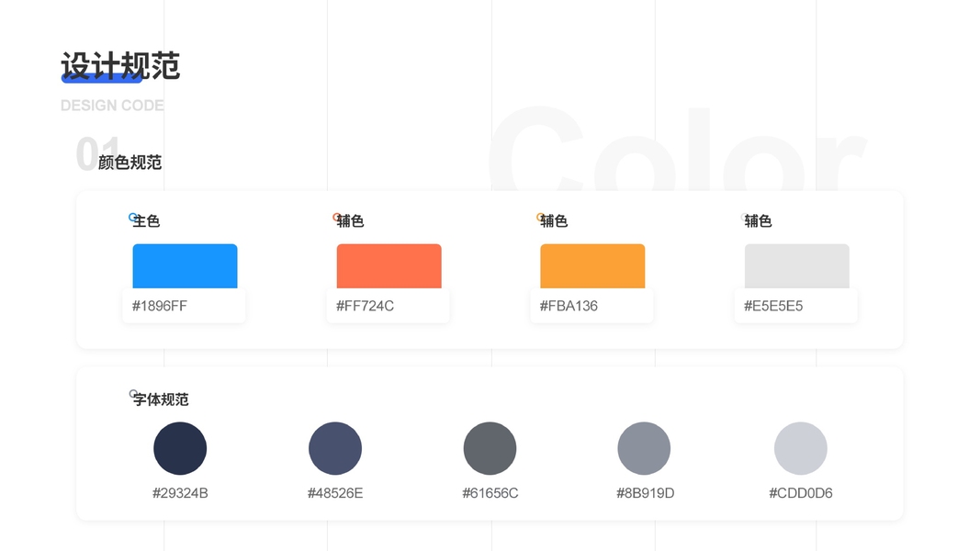Choose the slate blue circle above #48526E

pyautogui.click(x=335, y=448)
